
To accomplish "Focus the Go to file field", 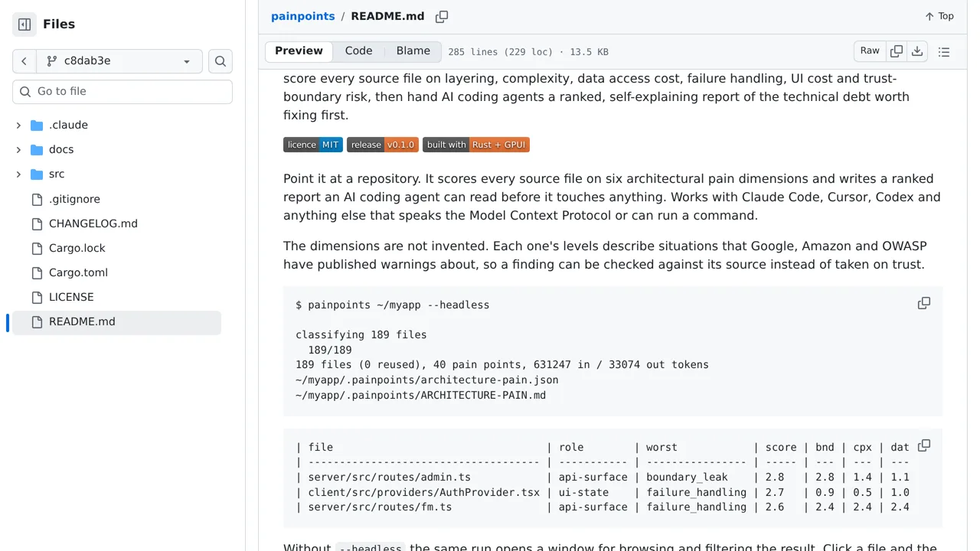I will click(x=122, y=92).
